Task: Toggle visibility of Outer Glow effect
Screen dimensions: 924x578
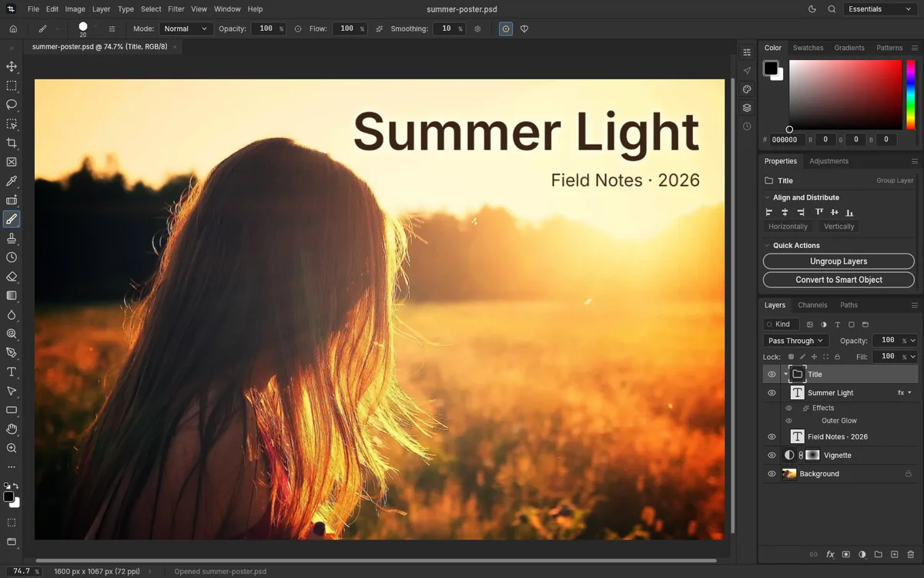Action: pyautogui.click(x=788, y=421)
